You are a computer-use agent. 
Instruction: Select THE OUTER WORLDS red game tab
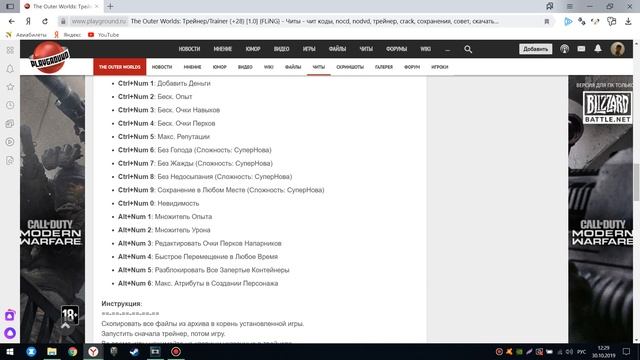click(x=120, y=67)
